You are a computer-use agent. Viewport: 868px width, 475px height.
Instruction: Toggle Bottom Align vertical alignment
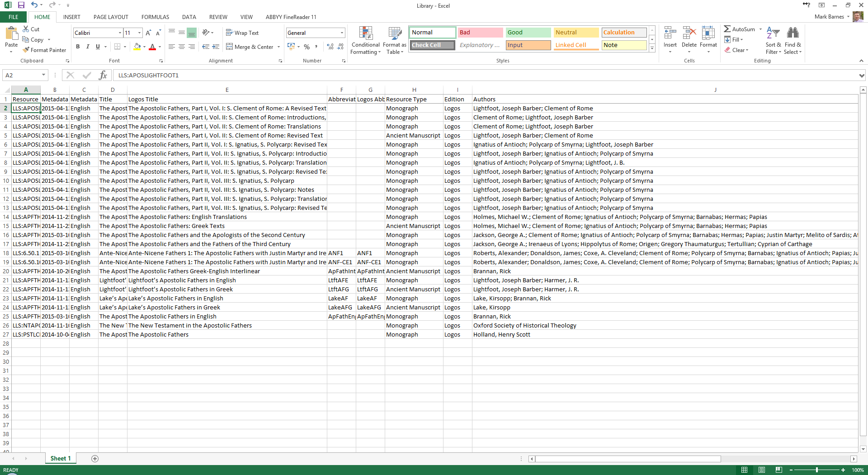pyautogui.click(x=192, y=33)
